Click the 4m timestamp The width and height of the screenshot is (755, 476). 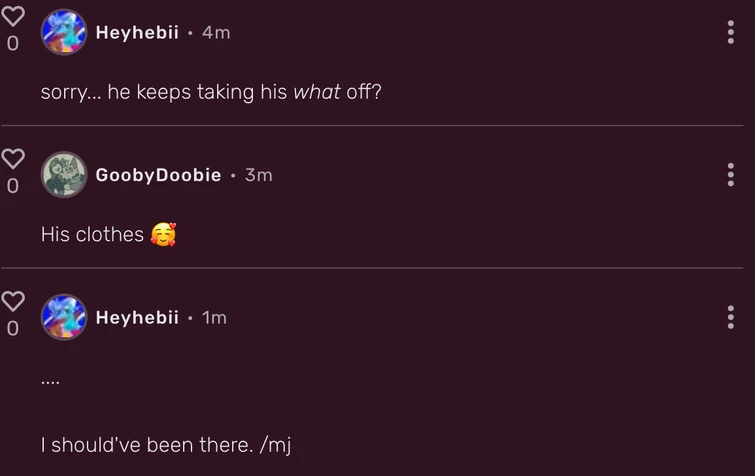216,32
